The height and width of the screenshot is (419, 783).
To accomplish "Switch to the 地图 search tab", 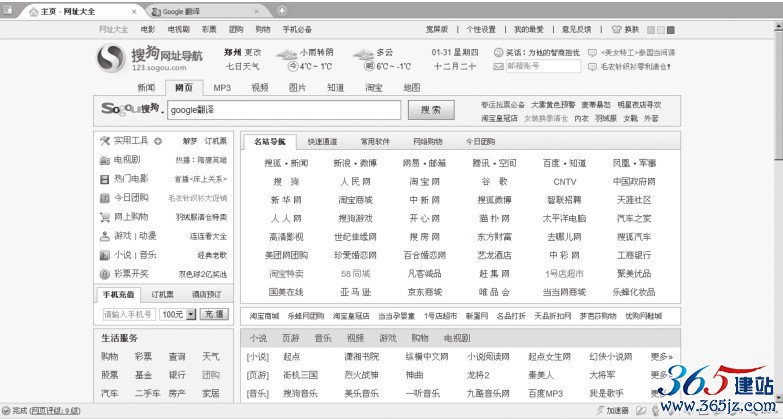I will (x=411, y=88).
